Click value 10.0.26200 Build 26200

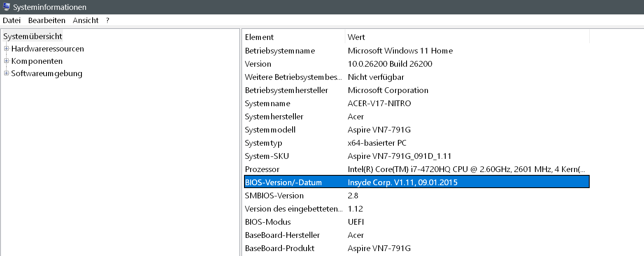[390, 64]
